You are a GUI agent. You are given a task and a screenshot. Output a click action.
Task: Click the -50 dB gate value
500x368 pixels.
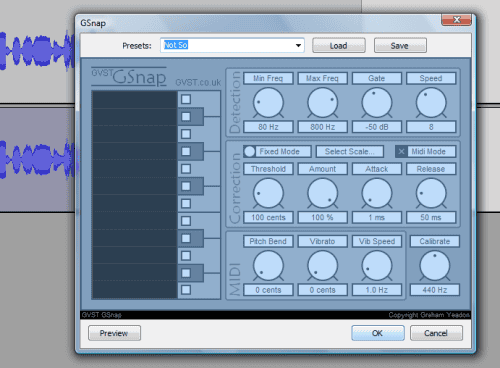[377, 127]
